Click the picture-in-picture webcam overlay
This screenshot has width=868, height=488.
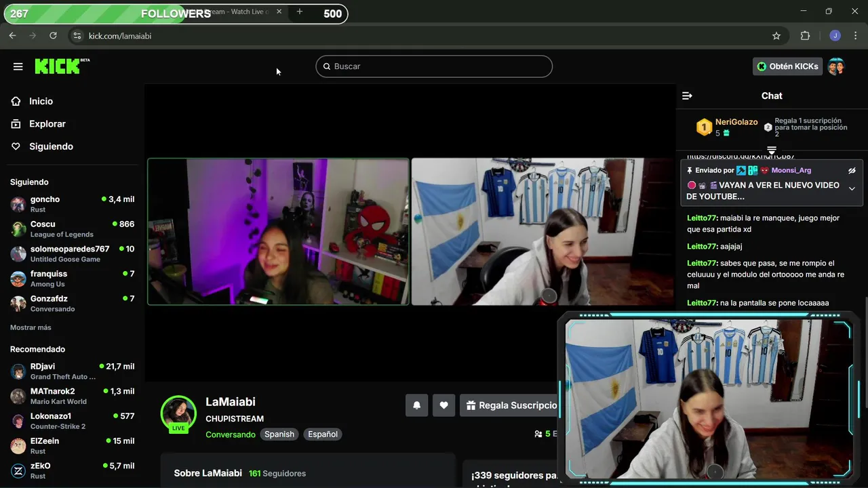click(709, 398)
